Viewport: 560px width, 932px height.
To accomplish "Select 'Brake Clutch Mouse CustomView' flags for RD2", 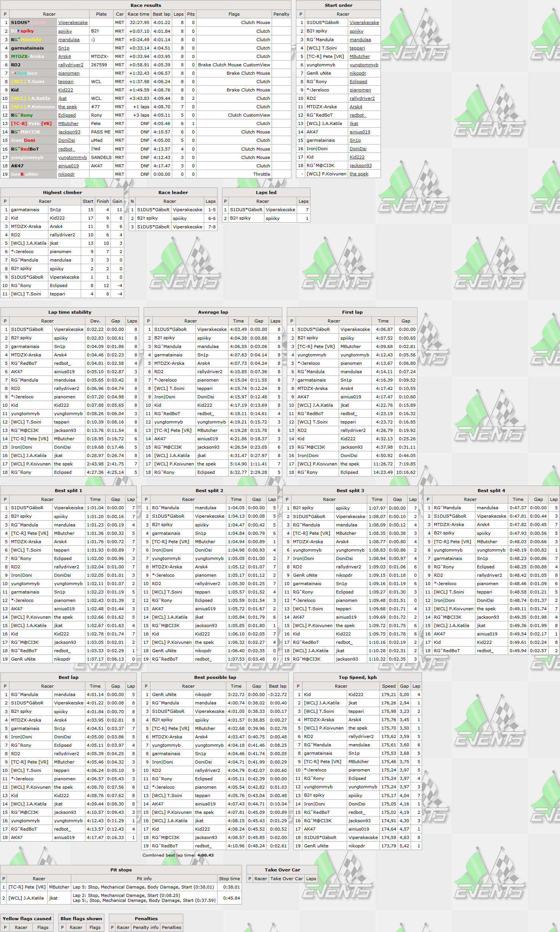I will (234, 65).
